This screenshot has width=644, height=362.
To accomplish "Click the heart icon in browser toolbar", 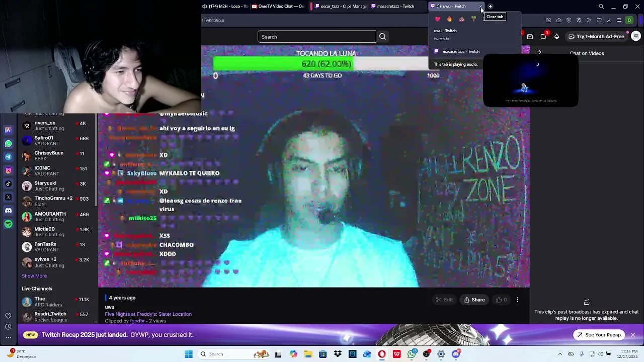I will [x=599, y=20].
